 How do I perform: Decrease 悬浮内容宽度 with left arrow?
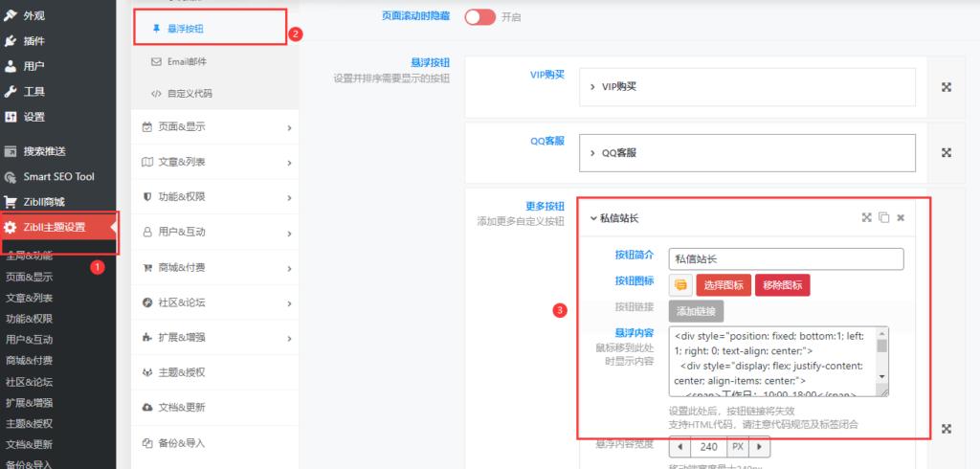point(679,447)
